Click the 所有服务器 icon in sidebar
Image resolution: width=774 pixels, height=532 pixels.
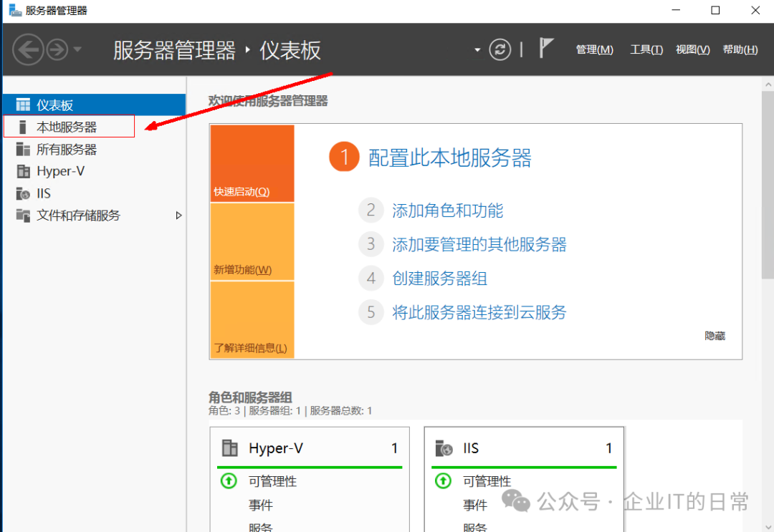click(23, 149)
